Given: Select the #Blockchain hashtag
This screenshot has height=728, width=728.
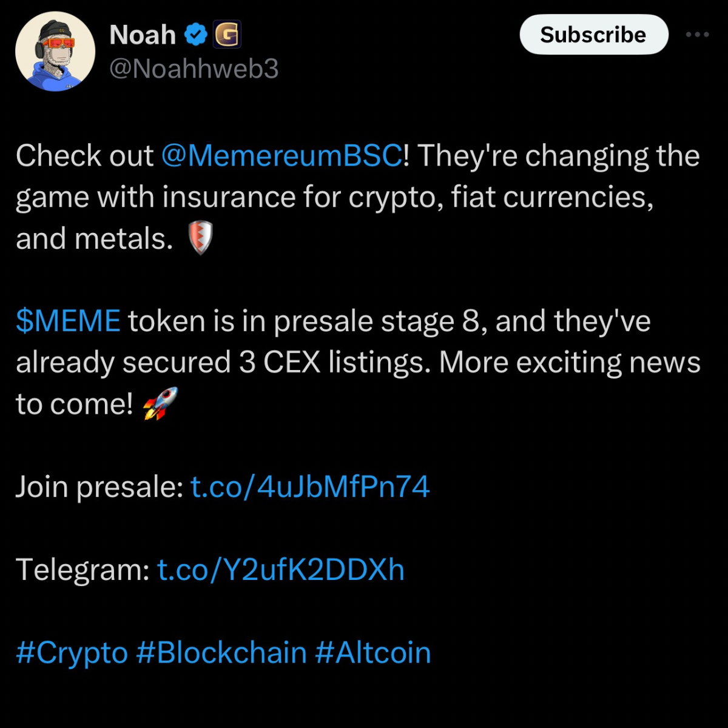Looking at the screenshot, I should (x=222, y=653).
